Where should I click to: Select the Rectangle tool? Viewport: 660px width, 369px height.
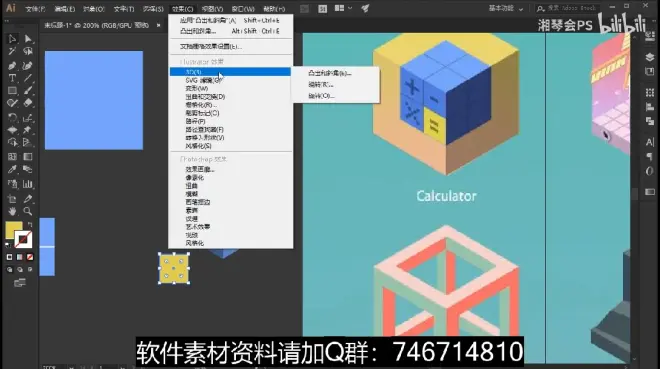(x=12, y=90)
